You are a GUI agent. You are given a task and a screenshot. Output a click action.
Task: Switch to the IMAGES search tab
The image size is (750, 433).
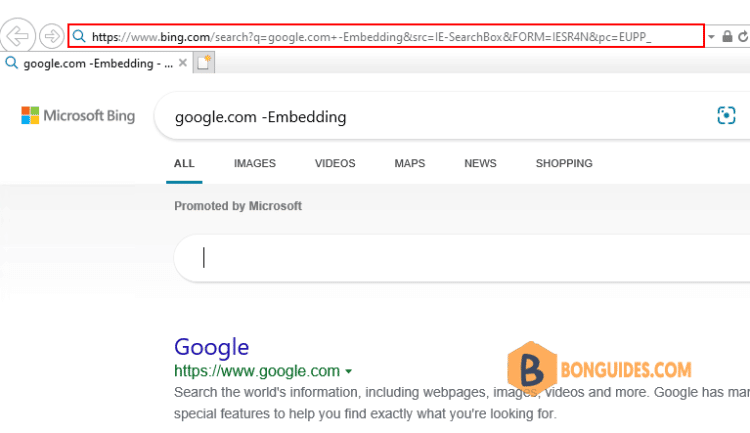(254, 163)
